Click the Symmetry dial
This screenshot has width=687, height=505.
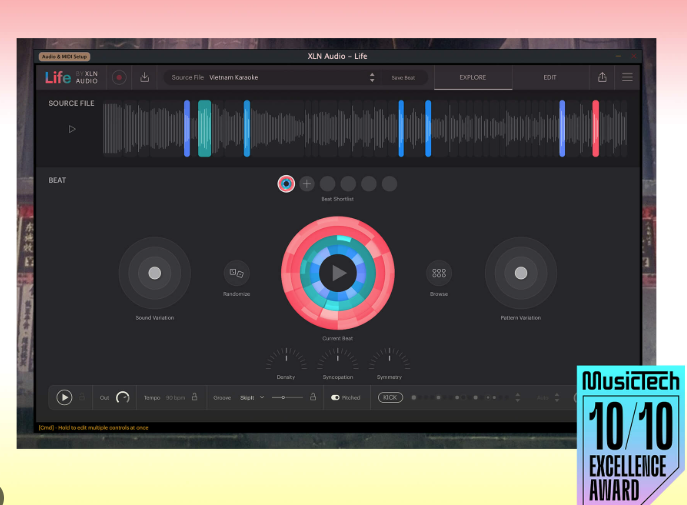389,359
